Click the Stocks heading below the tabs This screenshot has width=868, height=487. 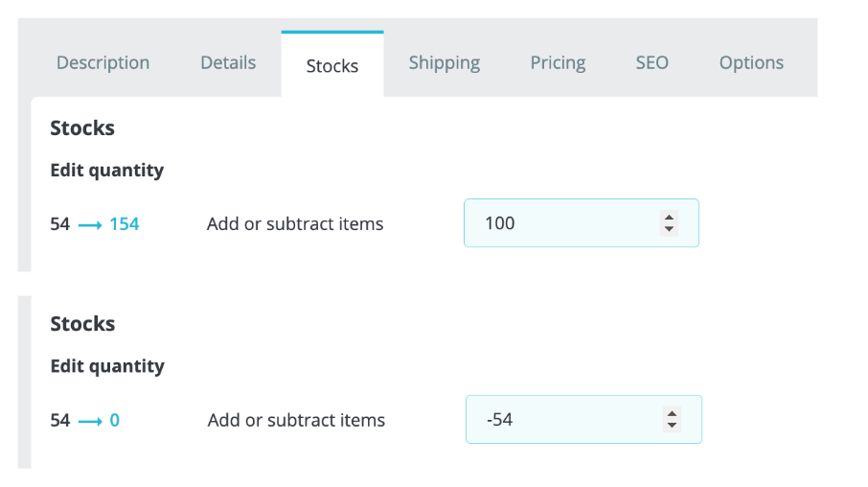point(82,128)
